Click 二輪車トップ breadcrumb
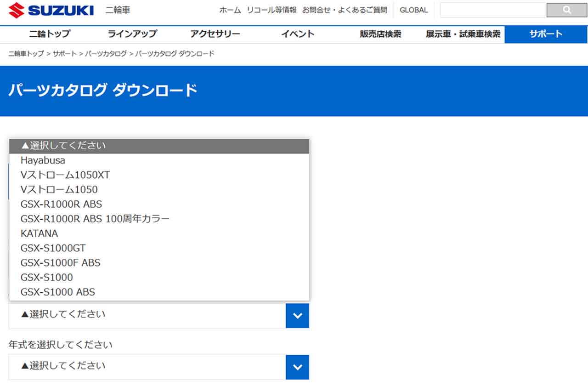This screenshot has width=588, height=392. coord(26,54)
